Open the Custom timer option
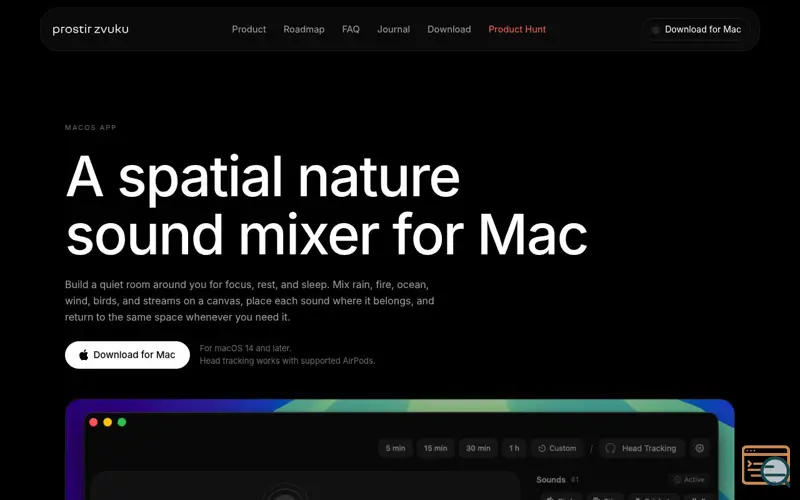Viewport: 800px width, 500px height. 557,448
